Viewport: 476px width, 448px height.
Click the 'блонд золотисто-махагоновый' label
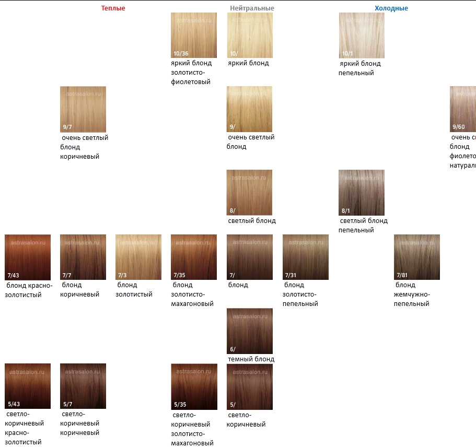(193, 294)
